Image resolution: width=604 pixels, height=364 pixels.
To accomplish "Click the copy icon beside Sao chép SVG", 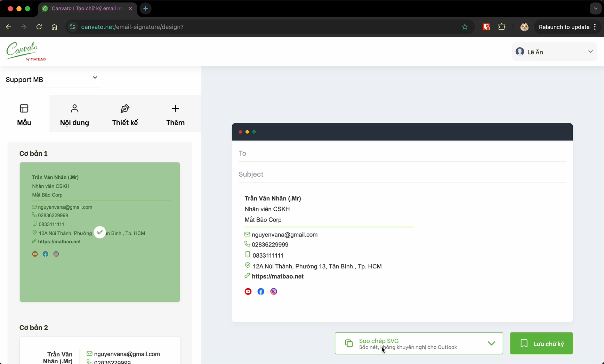I will tap(348, 343).
